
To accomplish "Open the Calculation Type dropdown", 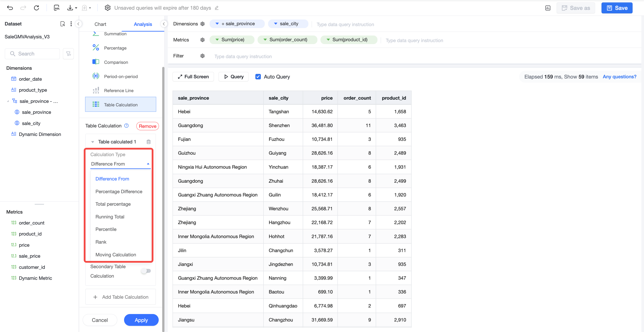I will pos(120,164).
